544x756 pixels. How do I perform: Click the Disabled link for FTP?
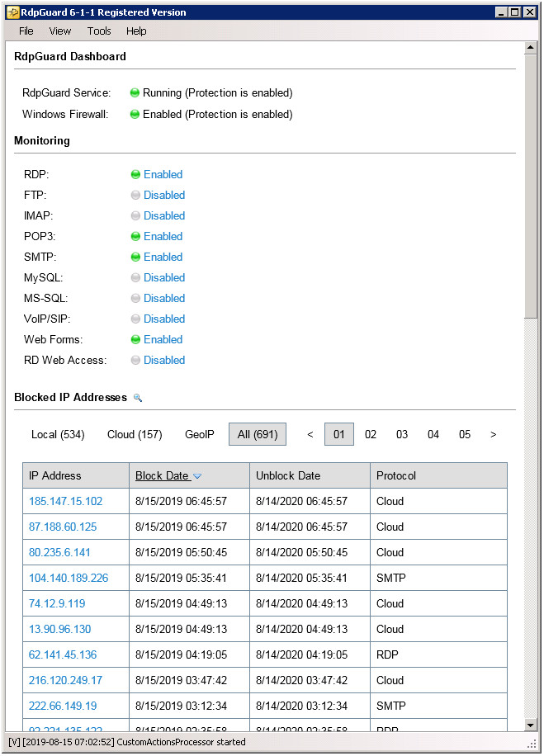pos(164,196)
